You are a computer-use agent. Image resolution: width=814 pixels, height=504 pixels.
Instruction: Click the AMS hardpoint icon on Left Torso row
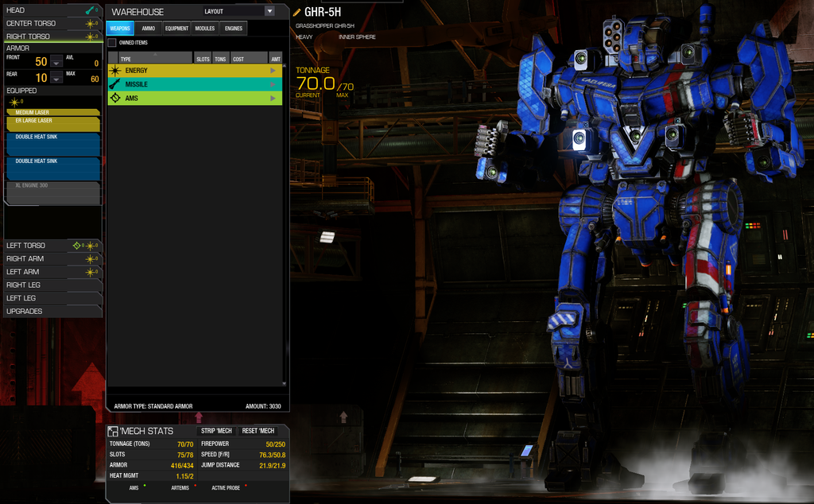(77, 246)
